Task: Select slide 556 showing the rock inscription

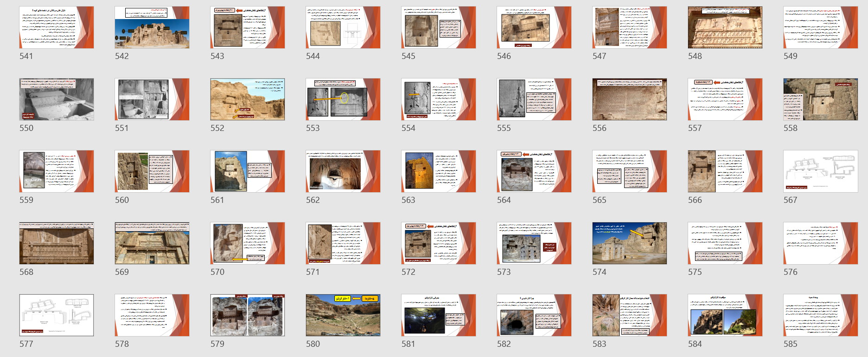Action: point(630,99)
